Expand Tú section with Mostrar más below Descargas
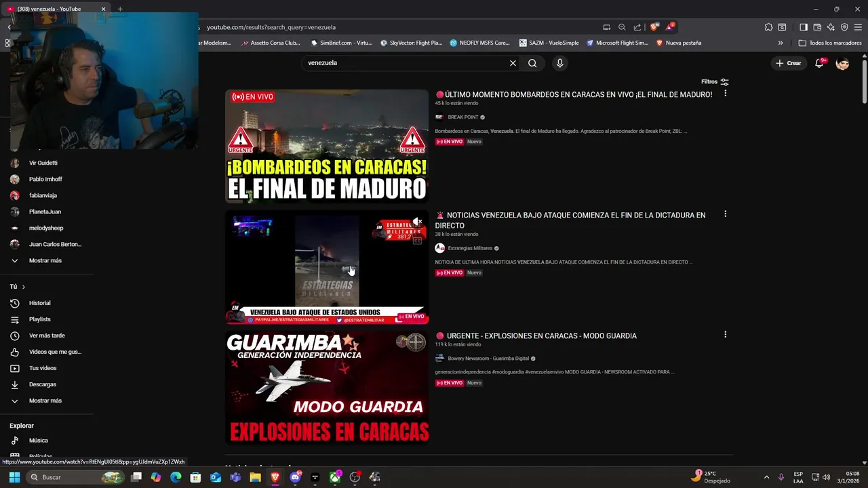 [x=46, y=401]
